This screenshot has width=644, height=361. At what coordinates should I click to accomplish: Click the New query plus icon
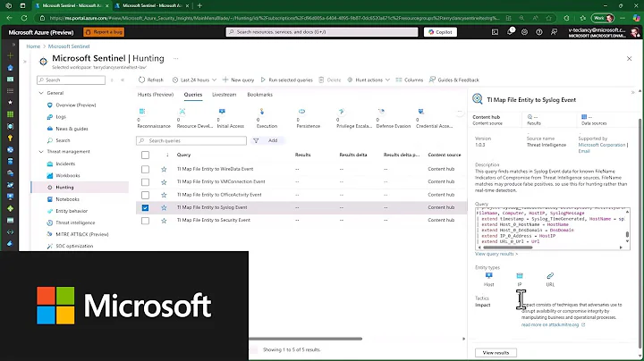(225, 80)
